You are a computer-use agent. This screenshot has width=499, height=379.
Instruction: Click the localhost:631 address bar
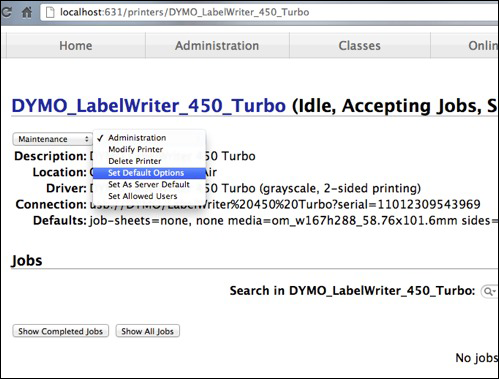269,12
